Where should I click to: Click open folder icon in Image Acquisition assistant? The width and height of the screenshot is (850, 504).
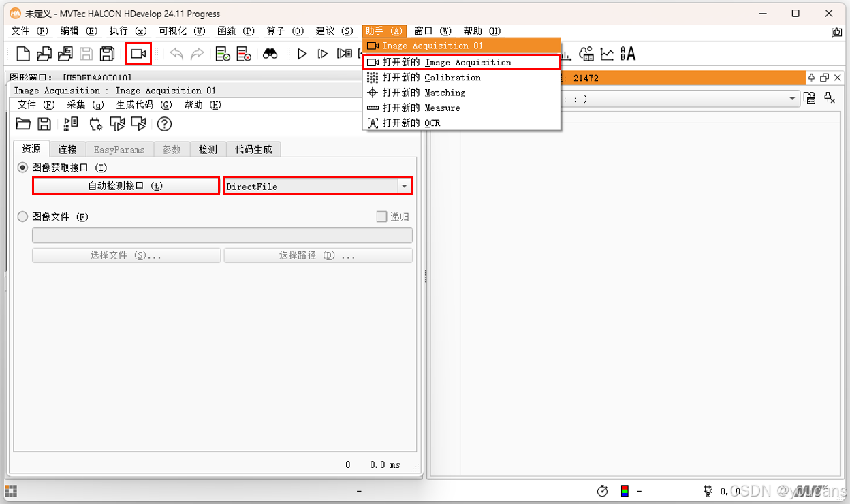(24, 124)
